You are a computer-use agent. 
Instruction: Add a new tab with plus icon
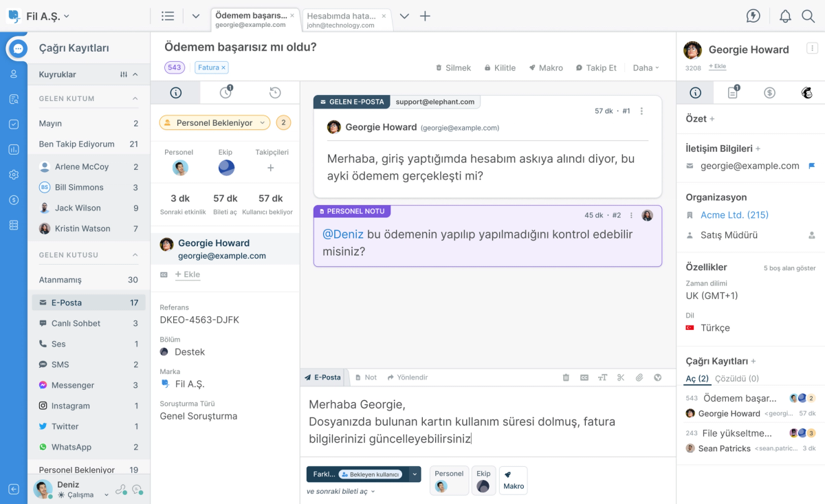pos(425,17)
